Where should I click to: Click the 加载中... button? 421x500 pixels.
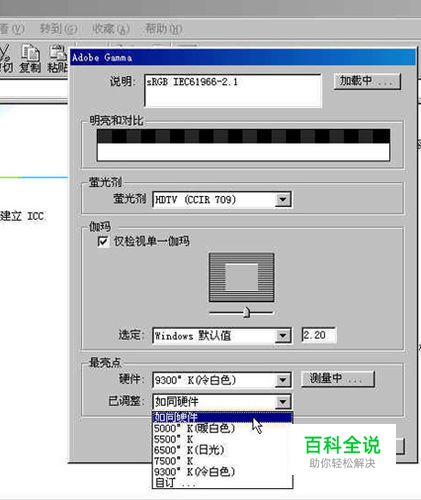[x=367, y=81]
